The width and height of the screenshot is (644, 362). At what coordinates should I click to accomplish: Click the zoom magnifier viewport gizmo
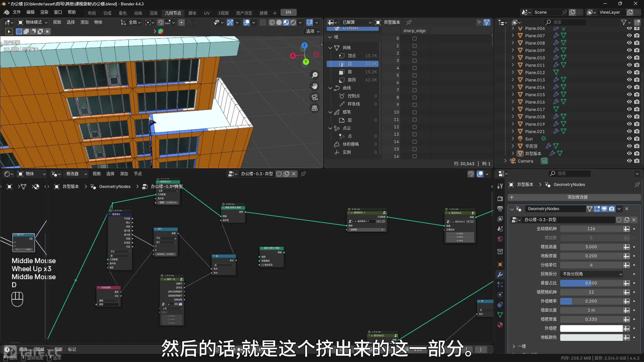315,75
